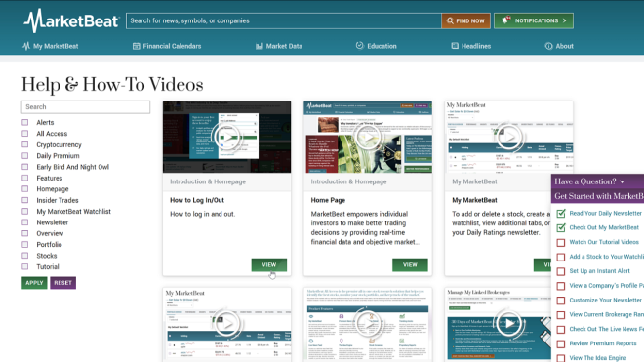Click the news, symbols, or companies search field

click(x=284, y=20)
